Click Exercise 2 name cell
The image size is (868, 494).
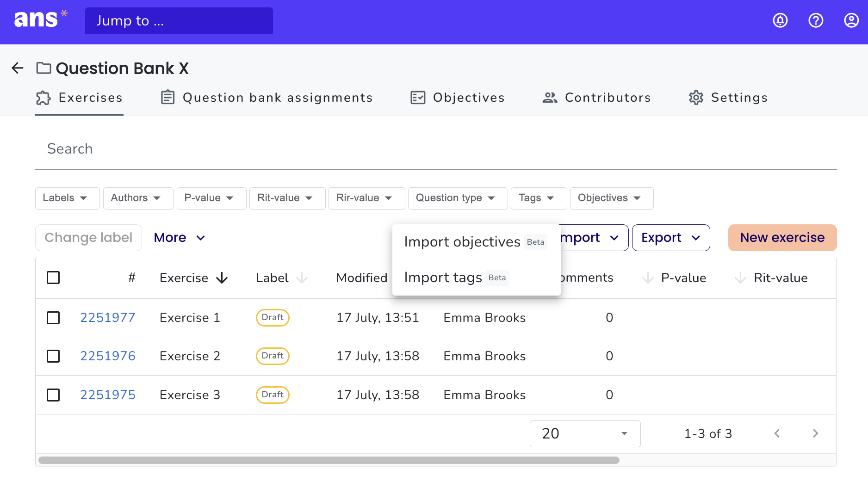click(x=190, y=356)
